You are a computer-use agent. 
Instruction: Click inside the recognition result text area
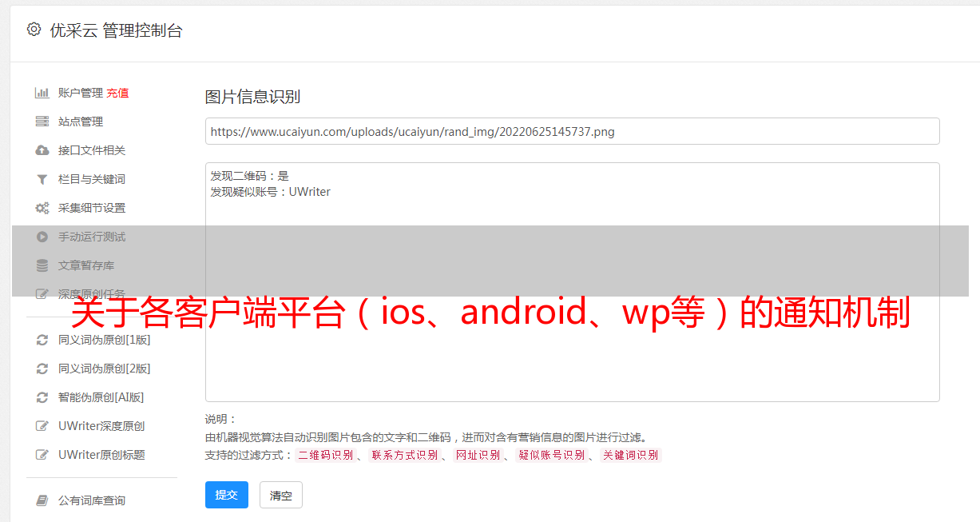(572, 282)
